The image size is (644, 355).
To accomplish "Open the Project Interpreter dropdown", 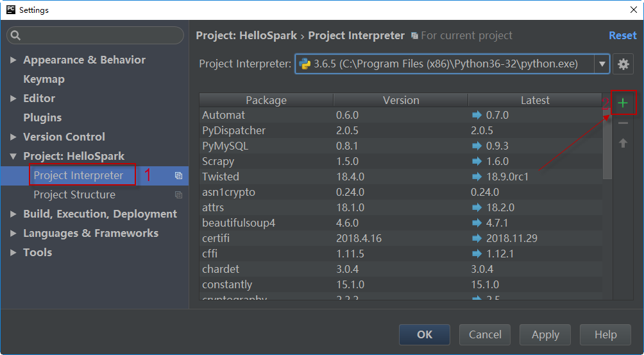I will pos(602,64).
